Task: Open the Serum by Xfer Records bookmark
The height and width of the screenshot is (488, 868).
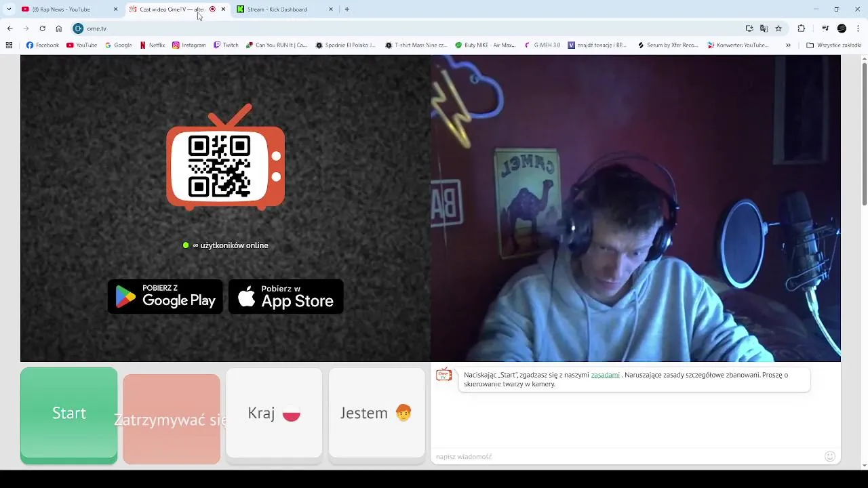Action: (668, 45)
